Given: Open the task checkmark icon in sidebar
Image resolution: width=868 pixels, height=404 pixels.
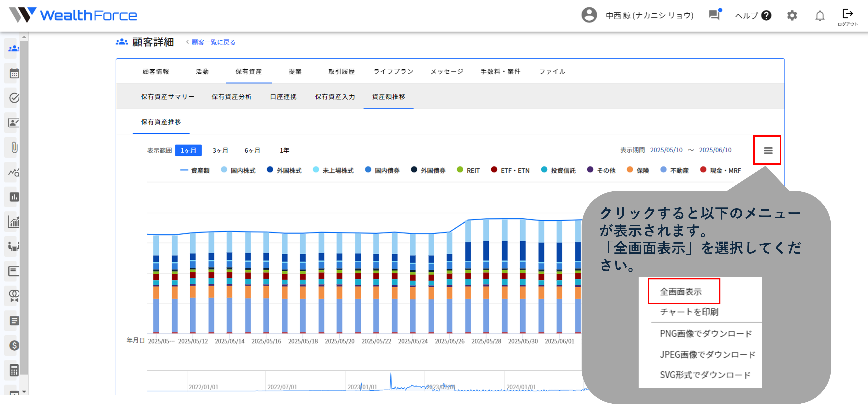Looking at the screenshot, I should 14,98.
